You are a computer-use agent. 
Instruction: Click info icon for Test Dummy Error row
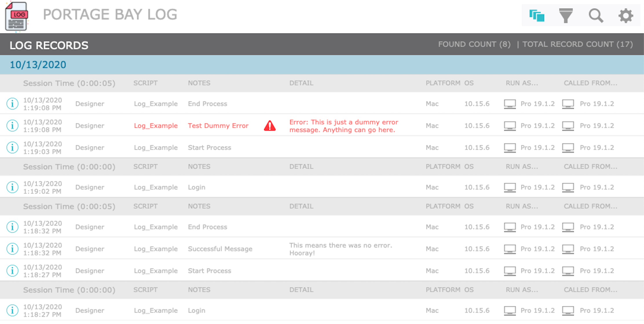[12, 126]
